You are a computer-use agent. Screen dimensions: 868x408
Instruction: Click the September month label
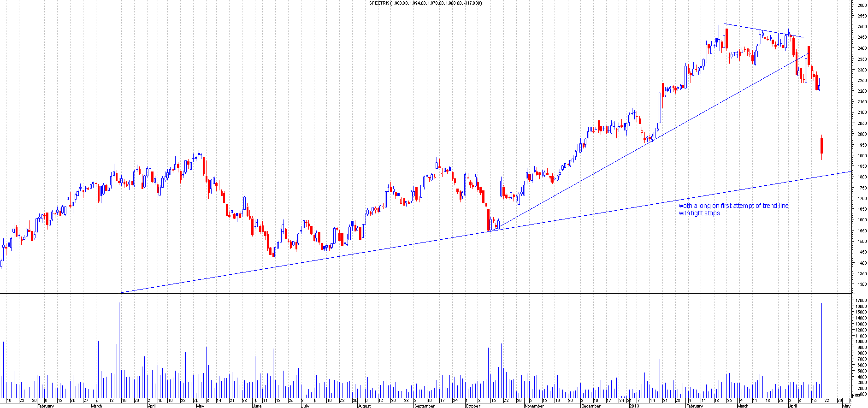pos(424,406)
